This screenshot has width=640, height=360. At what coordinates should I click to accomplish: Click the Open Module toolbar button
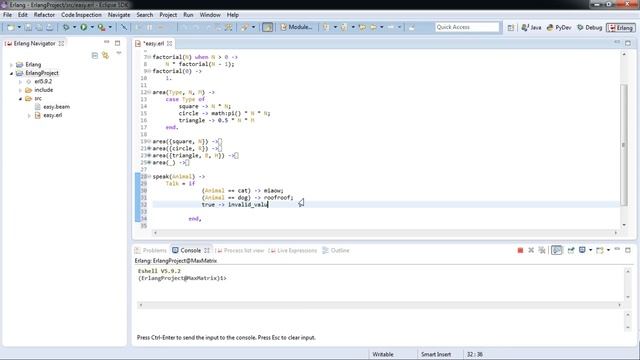[297, 27]
